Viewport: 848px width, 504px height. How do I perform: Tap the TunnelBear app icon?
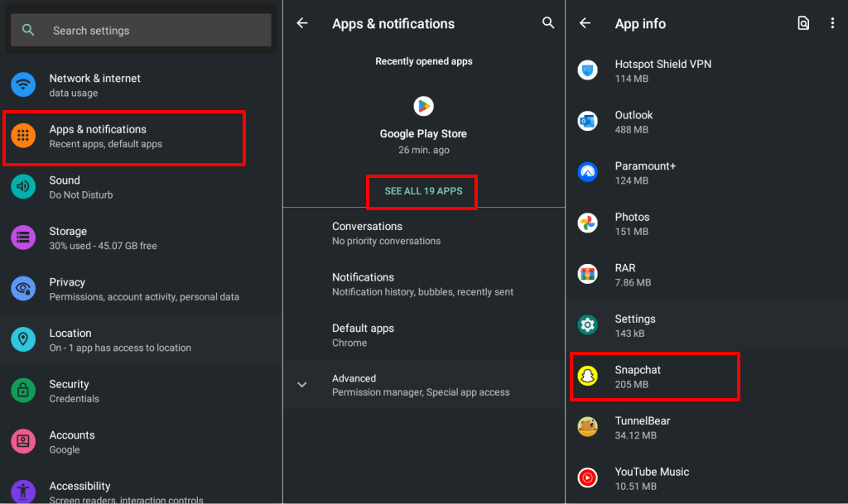587,427
